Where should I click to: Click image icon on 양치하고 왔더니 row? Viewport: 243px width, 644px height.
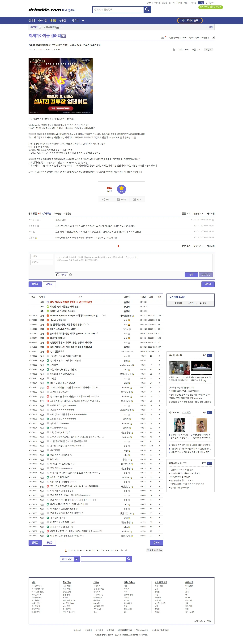pos(48,360)
